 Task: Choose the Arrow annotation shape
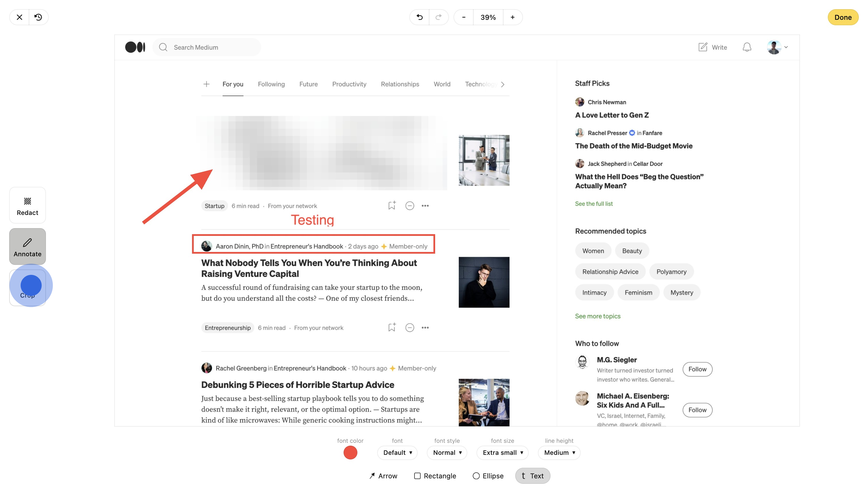click(x=383, y=476)
